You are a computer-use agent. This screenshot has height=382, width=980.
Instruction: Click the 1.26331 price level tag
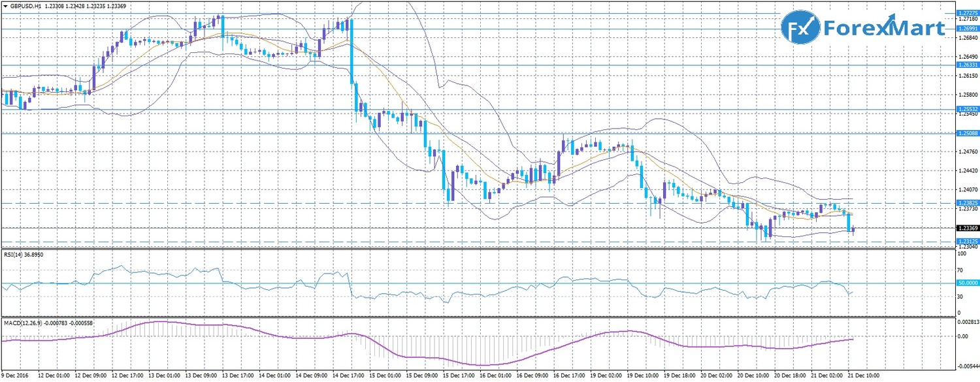click(968, 65)
